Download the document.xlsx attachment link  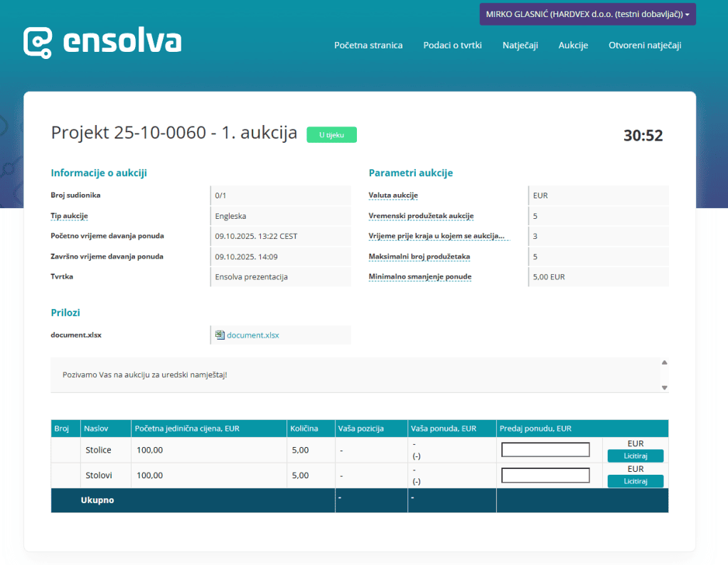point(252,335)
